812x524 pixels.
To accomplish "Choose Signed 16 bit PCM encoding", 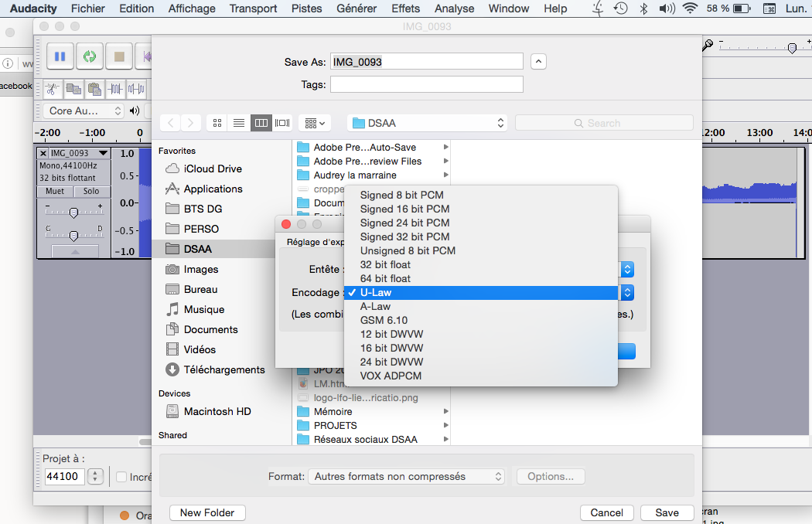I will [404, 209].
